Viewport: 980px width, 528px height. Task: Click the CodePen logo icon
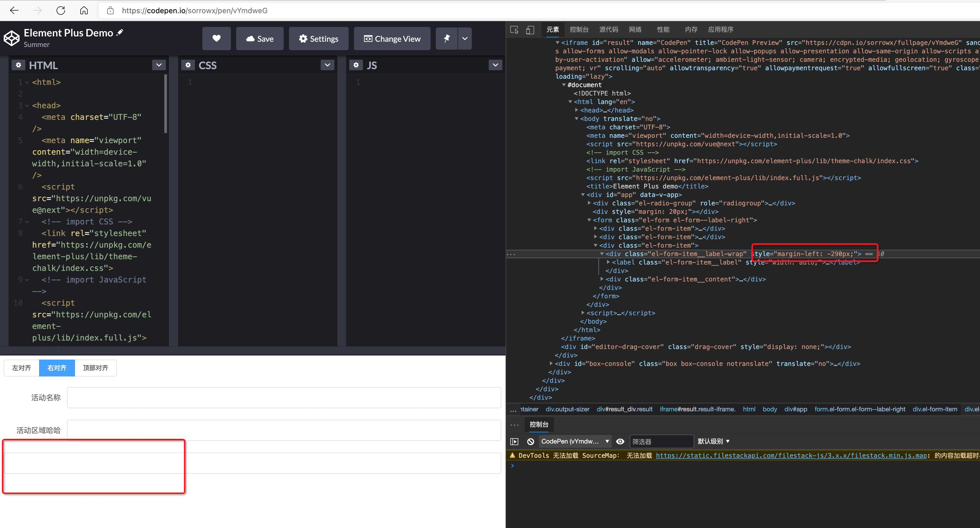tap(12, 38)
